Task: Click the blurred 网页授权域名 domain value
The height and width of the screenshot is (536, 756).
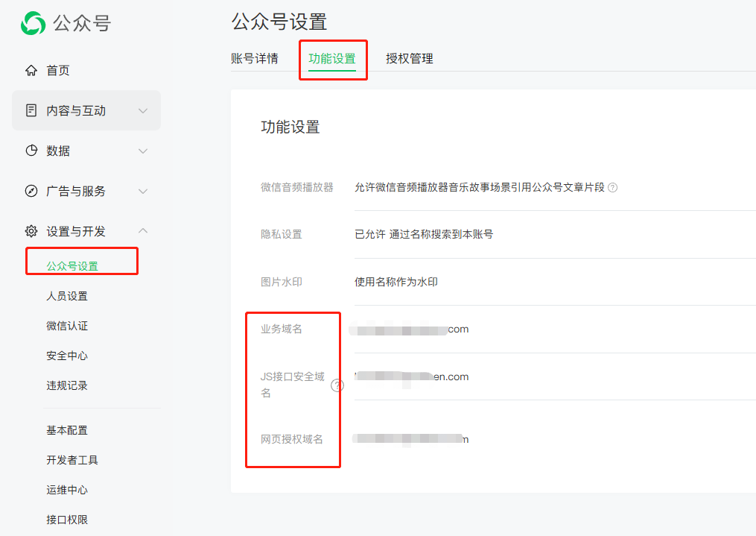Action: (x=410, y=439)
